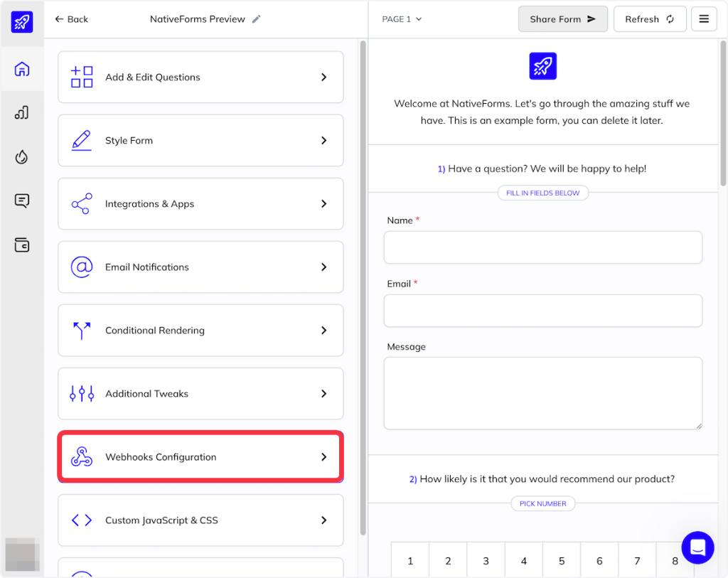The width and height of the screenshot is (728, 578).
Task: Click the flame drop icon in sidebar
Action: (22, 157)
